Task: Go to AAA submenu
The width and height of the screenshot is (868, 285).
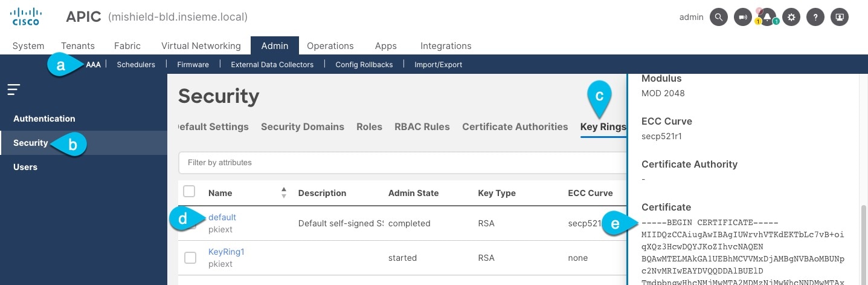Action: click(x=94, y=64)
